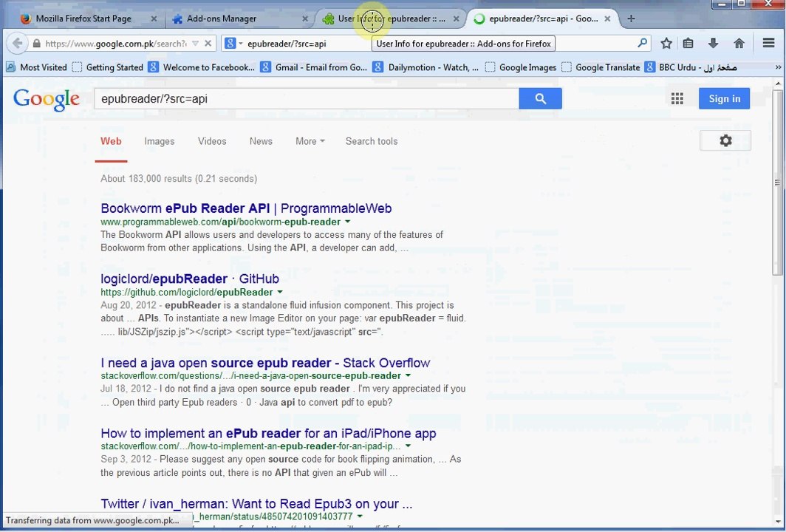Open the Most Visited bookmarks folder

36,67
